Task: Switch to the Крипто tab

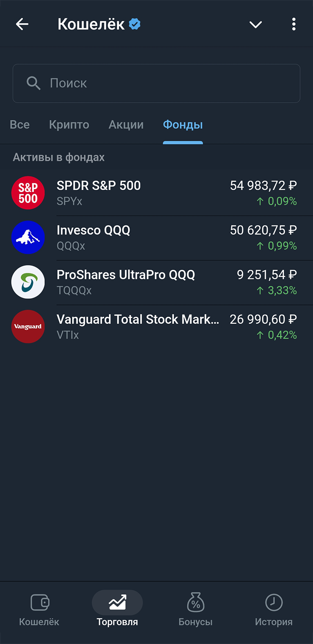Action: (x=69, y=125)
